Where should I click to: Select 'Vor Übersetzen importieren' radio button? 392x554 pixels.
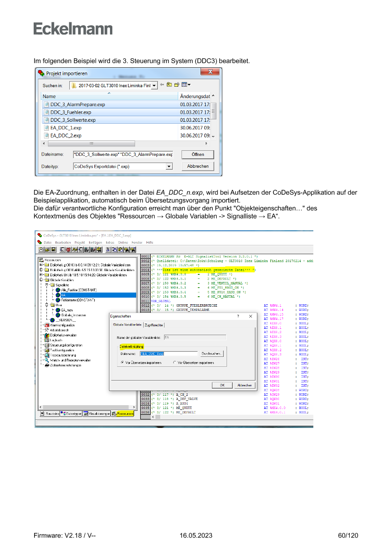[123, 363]
